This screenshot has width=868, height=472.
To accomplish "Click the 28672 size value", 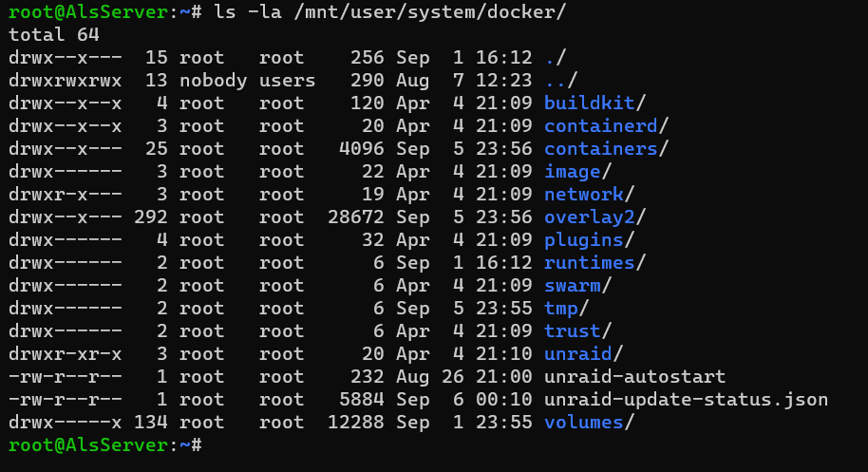I will point(355,217).
